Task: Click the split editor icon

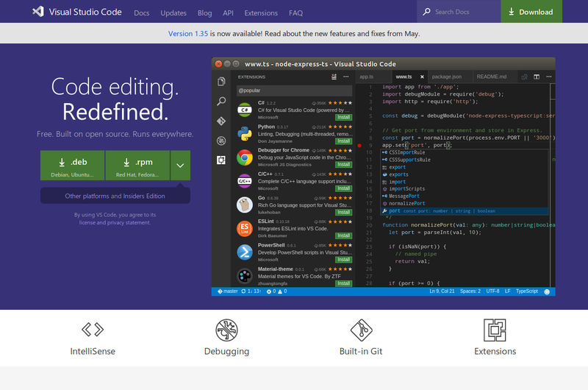Action: 537,77
